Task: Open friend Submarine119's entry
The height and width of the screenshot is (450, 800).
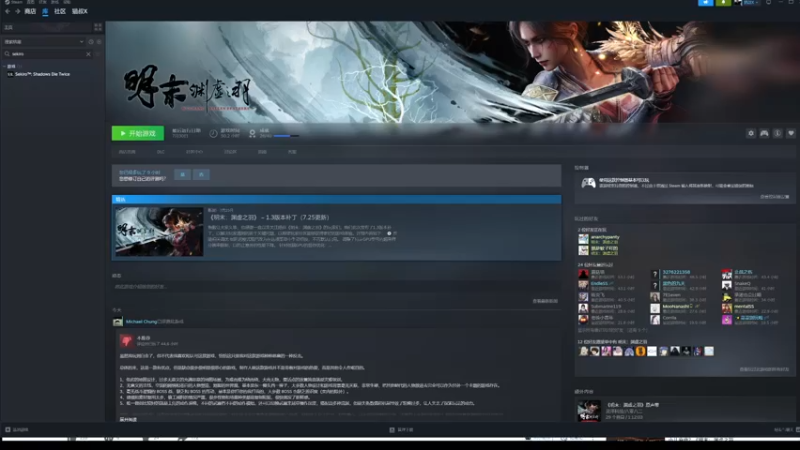Action: 606,308
